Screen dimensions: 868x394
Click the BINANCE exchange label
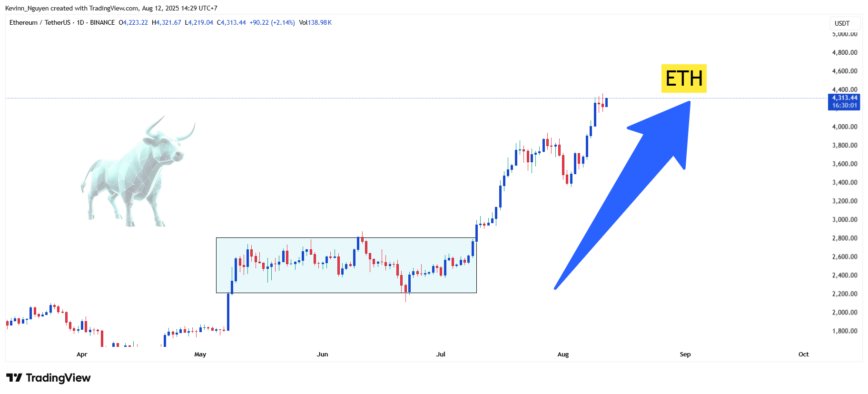[102, 22]
